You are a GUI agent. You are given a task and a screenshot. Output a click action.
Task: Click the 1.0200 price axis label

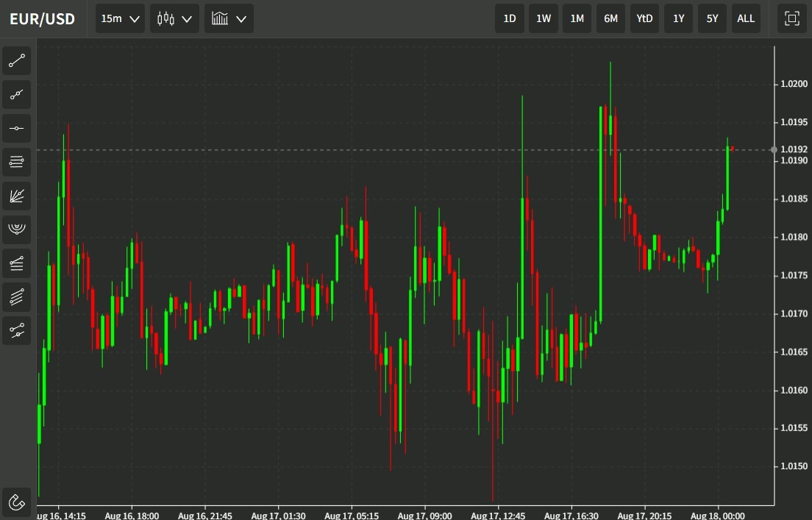(x=794, y=84)
